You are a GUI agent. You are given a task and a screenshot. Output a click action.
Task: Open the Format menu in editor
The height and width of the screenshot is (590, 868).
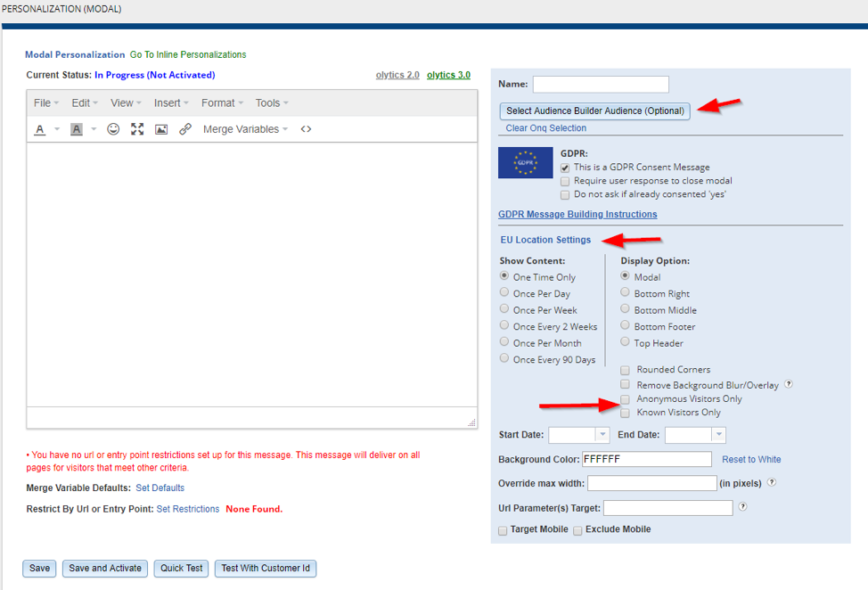(222, 103)
